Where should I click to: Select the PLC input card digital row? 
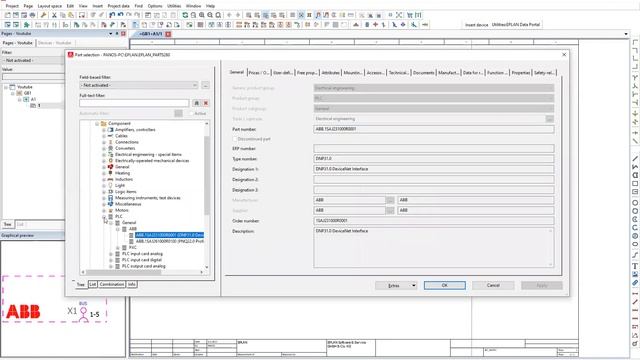pos(142,260)
